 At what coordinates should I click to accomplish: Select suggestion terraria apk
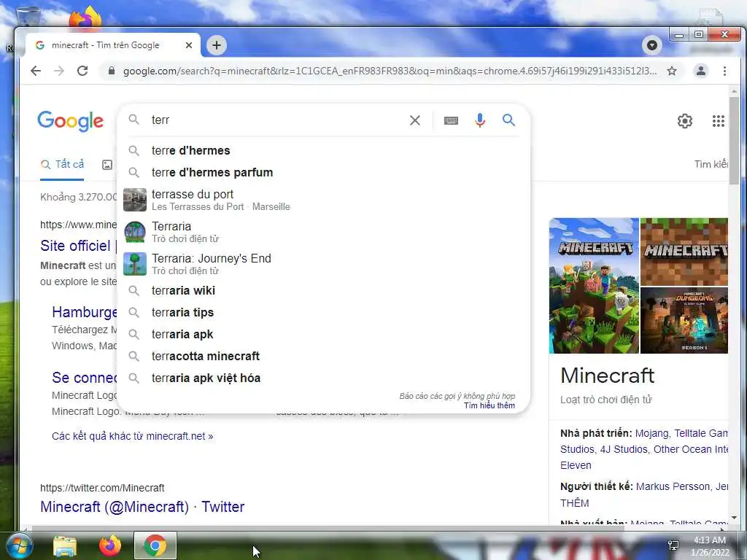[323, 334]
